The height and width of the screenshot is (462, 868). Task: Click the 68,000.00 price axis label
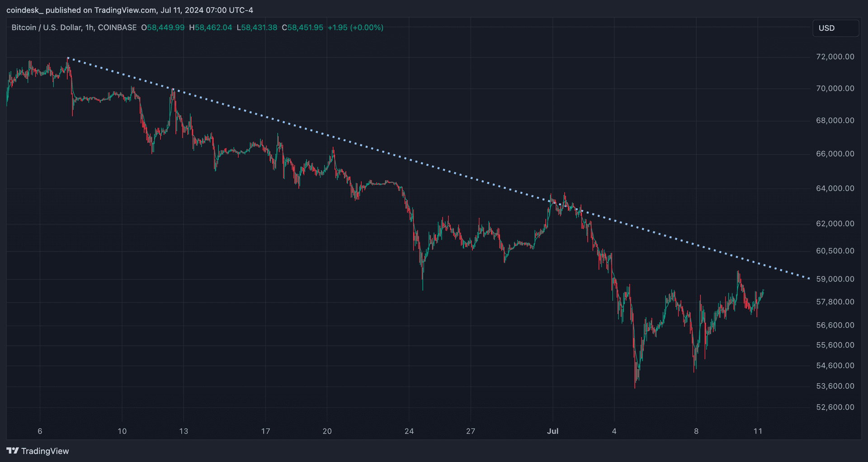(835, 120)
